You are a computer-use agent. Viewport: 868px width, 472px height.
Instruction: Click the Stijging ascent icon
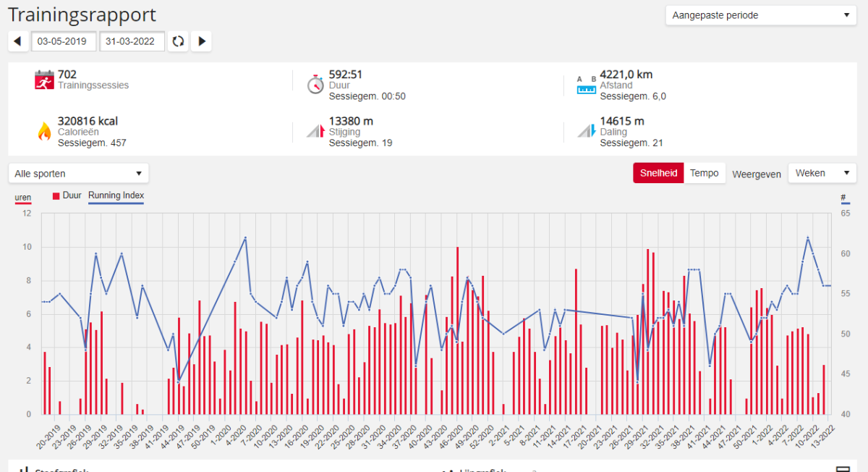pos(315,131)
